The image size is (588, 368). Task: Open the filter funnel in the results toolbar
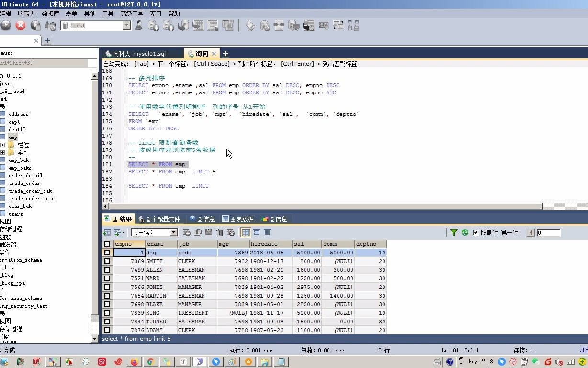[453, 232]
